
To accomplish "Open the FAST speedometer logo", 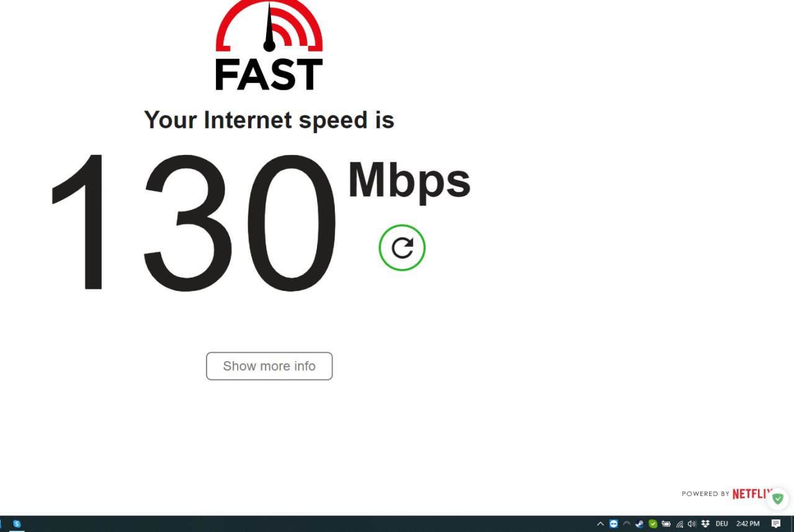I will [269, 45].
